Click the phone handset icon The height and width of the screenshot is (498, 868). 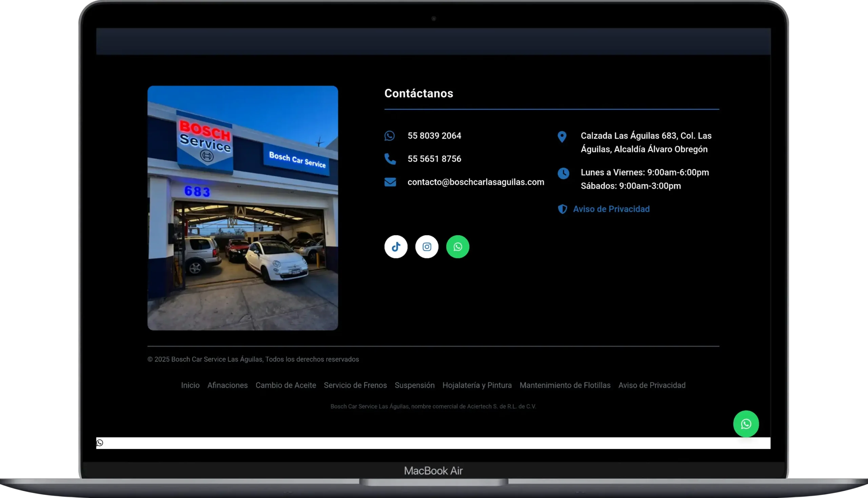click(x=390, y=159)
